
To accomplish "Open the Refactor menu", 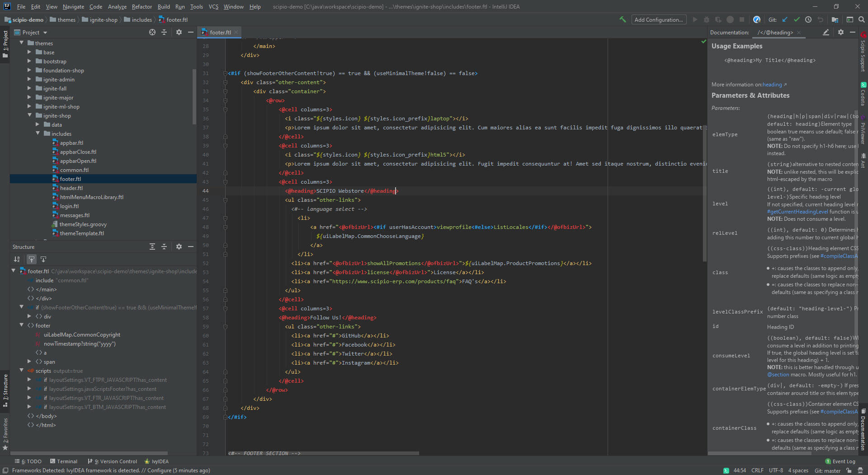I will (142, 7).
